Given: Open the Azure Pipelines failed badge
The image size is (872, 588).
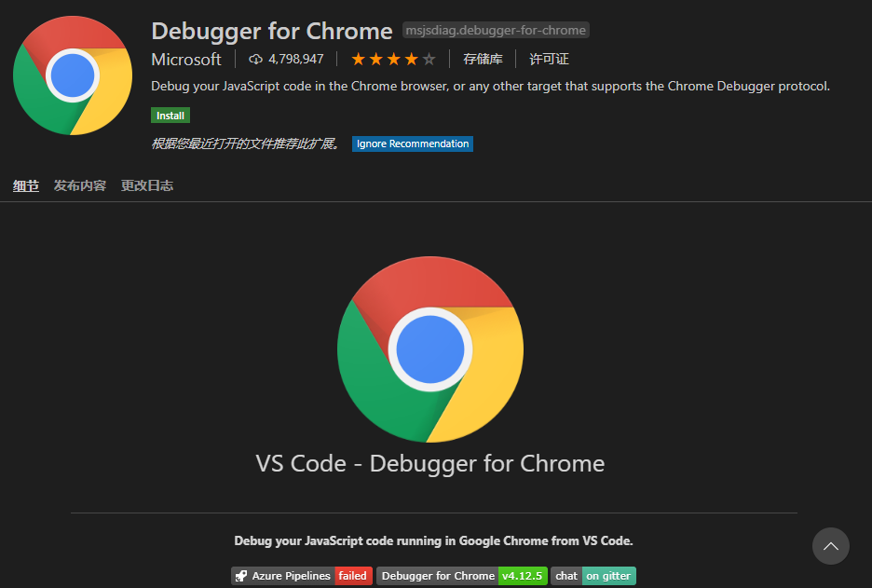Looking at the screenshot, I should coord(302,576).
